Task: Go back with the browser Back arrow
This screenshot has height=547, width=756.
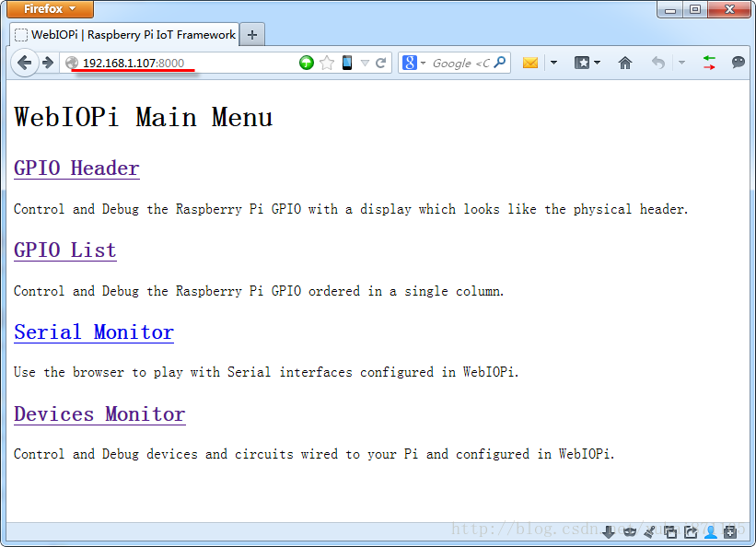Action: [24, 63]
